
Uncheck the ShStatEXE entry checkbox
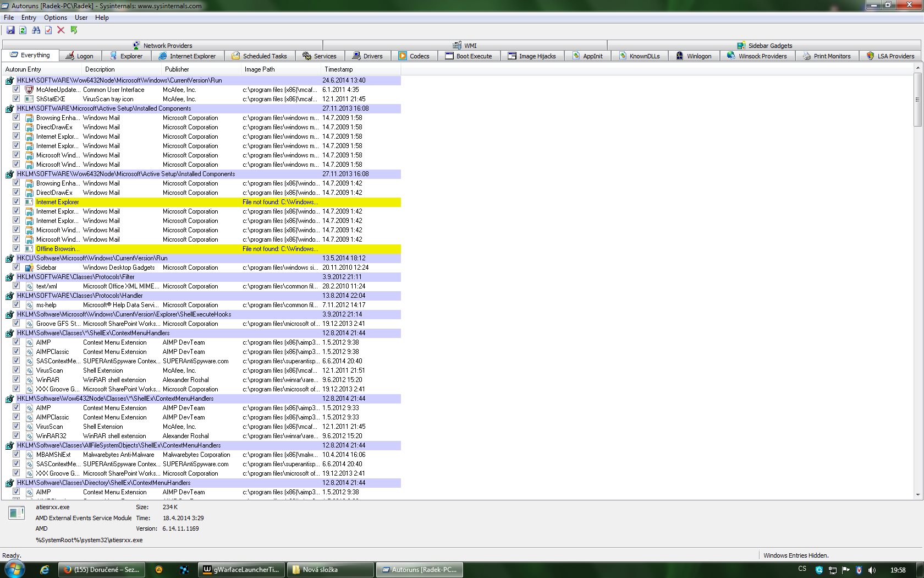coord(16,99)
